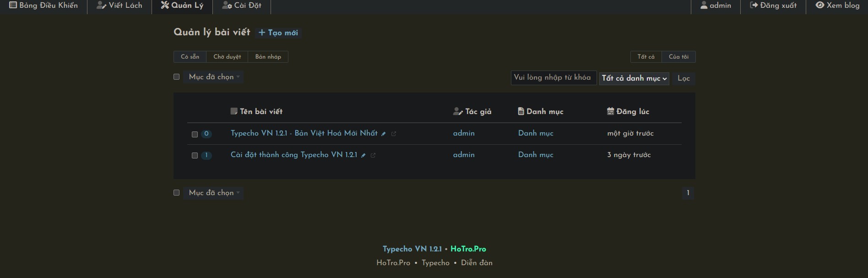Click comment count badge 0
Image resolution: width=868 pixels, height=278 pixels.
point(206,134)
